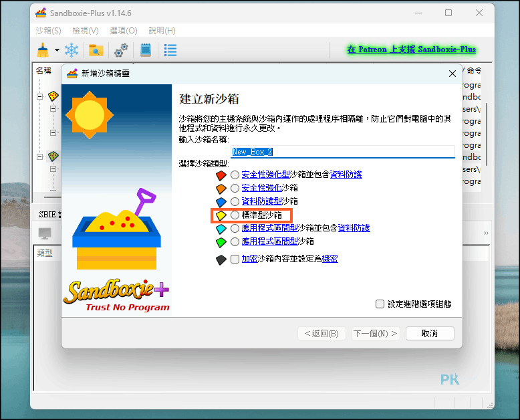Click the wizard dialog title icon
The height and width of the screenshot is (420, 520).
pyautogui.click(x=72, y=74)
